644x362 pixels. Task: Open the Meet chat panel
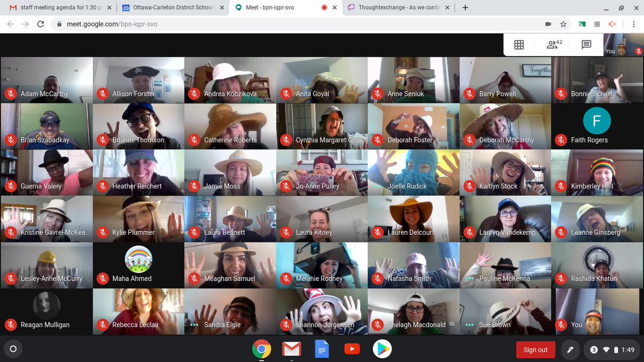point(587,45)
